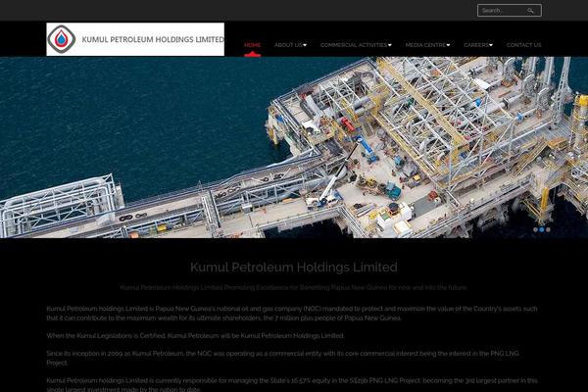Click the Kumul Petroleum logo image

click(135, 39)
